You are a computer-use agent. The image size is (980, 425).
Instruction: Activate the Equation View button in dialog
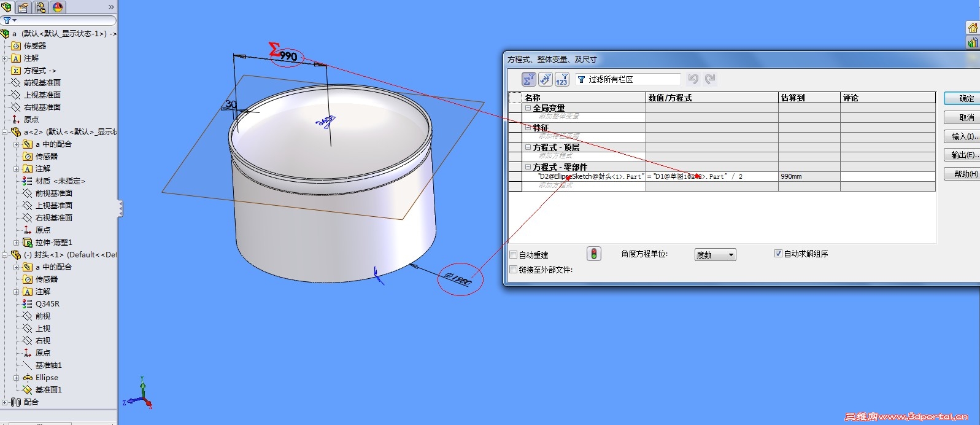(528, 79)
